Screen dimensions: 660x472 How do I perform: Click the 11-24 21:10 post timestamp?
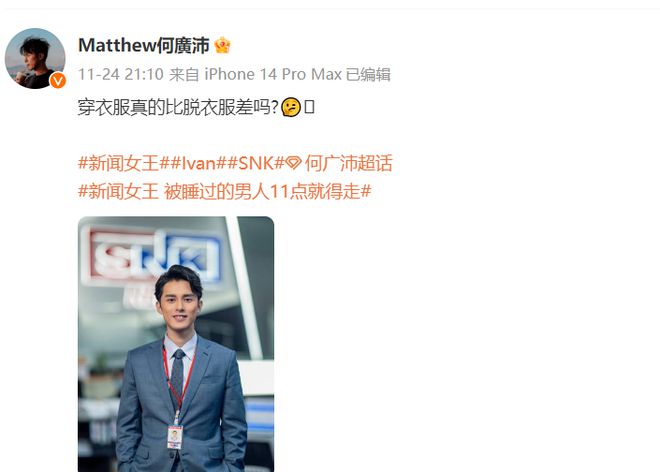click(121, 75)
